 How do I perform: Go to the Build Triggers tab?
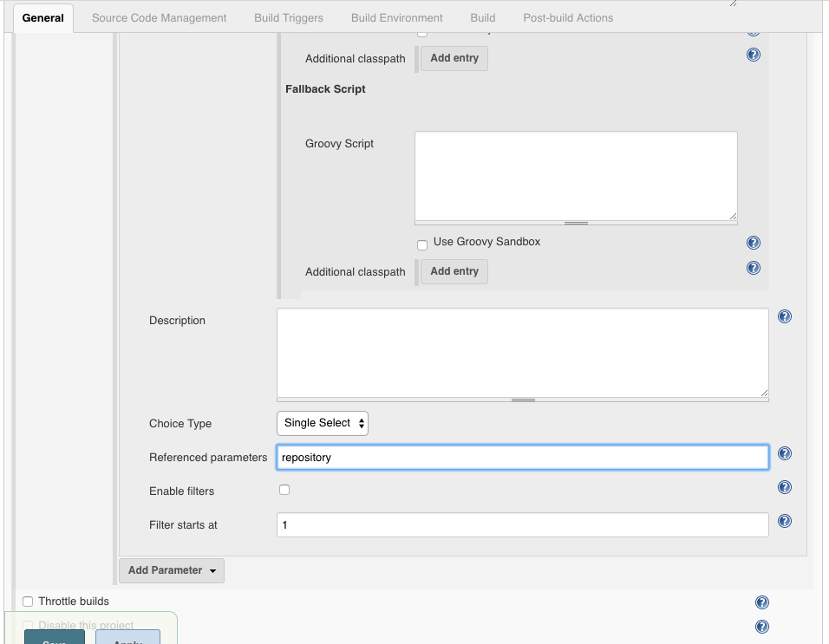[x=289, y=17]
